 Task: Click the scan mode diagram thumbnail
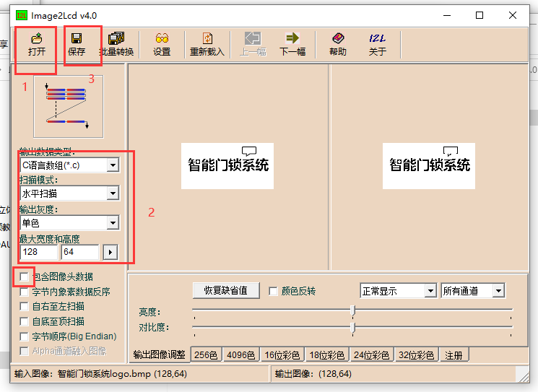tap(69, 106)
